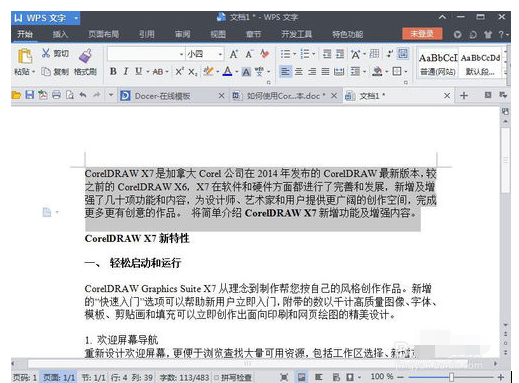Click the Distributed alignment icon

click(x=339, y=71)
